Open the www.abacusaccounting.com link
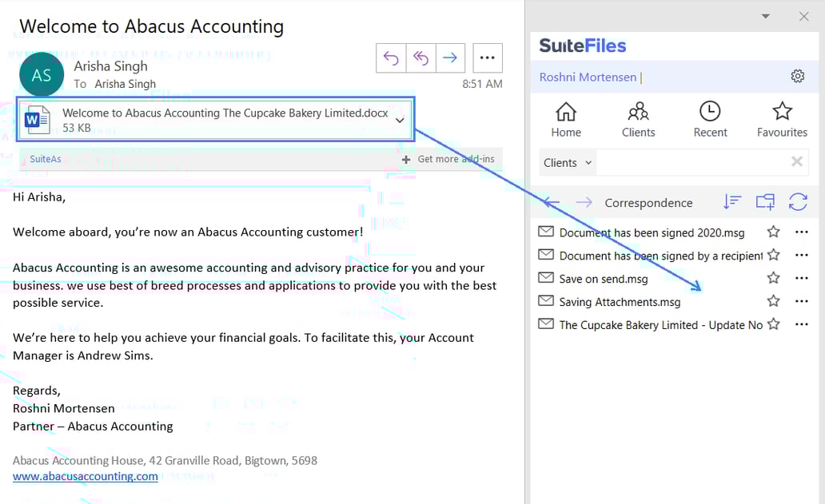This screenshot has width=825, height=504. click(x=85, y=476)
